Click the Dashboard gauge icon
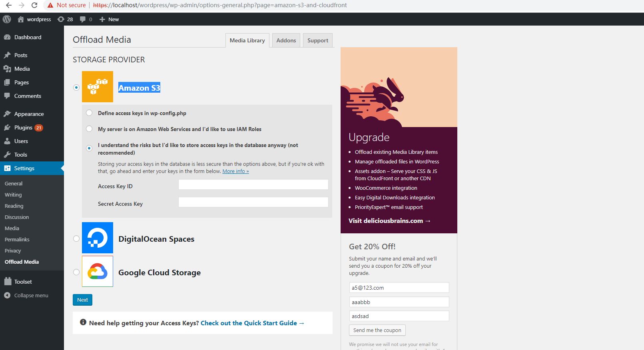This screenshot has height=350, width=644. click(7, 37)
